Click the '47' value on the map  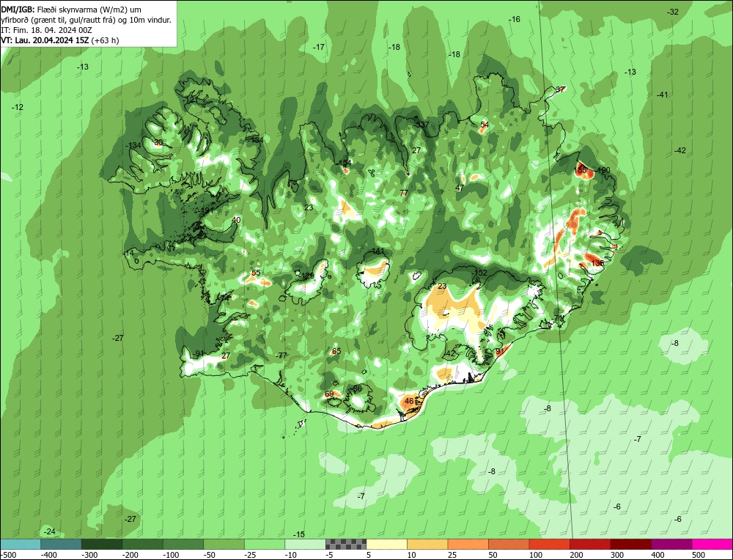pyautogui.click(x=460, y=188)
